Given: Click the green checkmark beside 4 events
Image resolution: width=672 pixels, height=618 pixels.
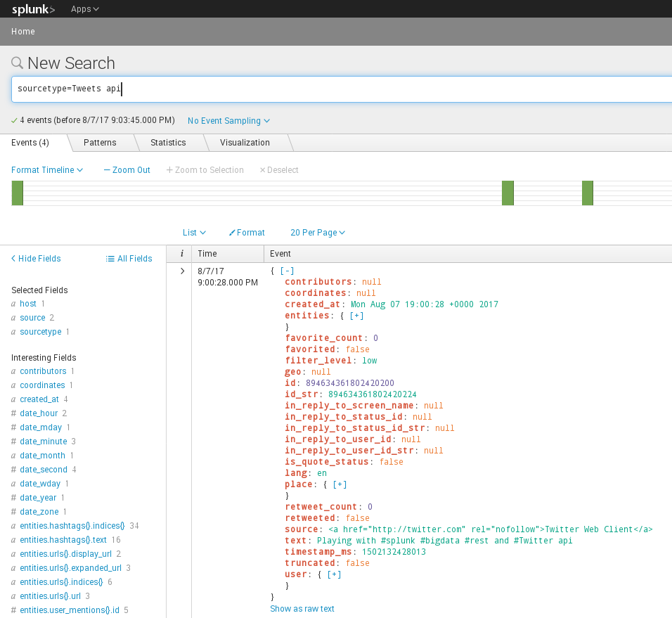Looking at the screenshot, I should click(x=13, y=120).
